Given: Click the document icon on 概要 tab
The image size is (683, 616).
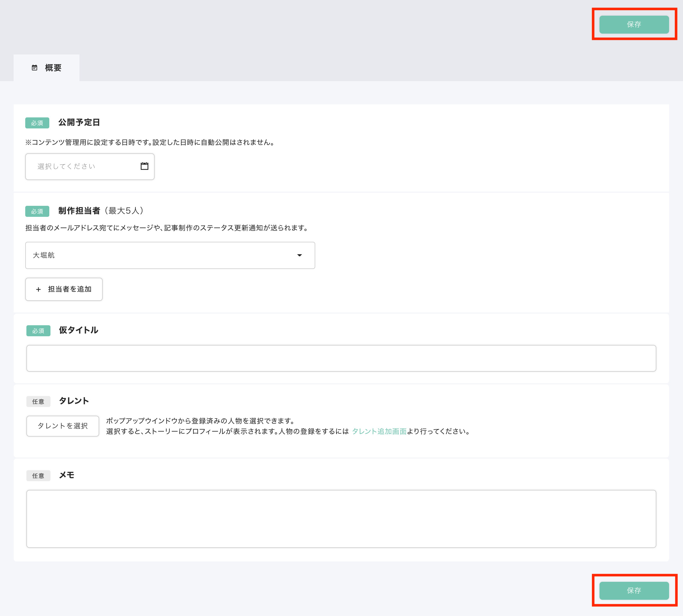Looking at the screenshot, I should [x=35, y=68].
